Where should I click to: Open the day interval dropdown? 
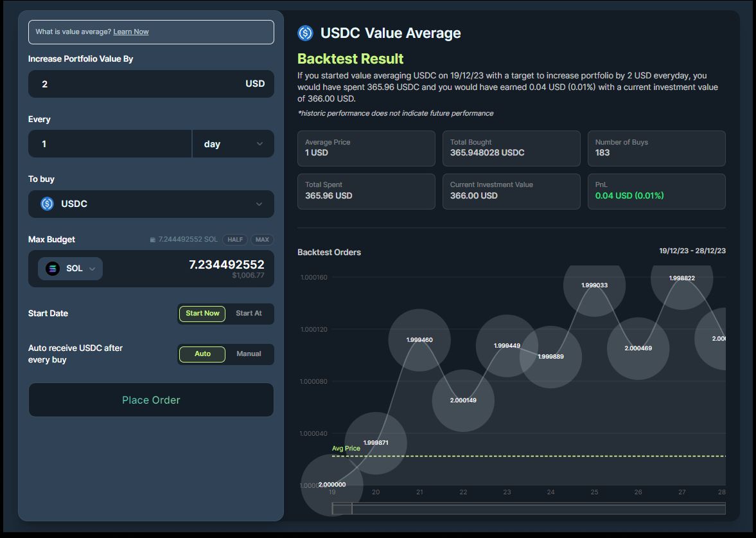tap(233, 144)
